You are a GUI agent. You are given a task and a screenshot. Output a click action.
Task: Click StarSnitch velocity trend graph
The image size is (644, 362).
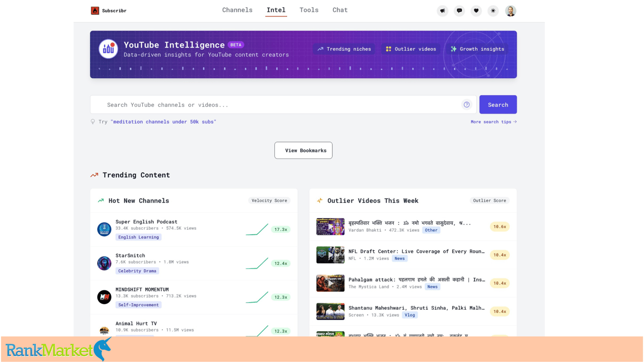tap(257, 263)
